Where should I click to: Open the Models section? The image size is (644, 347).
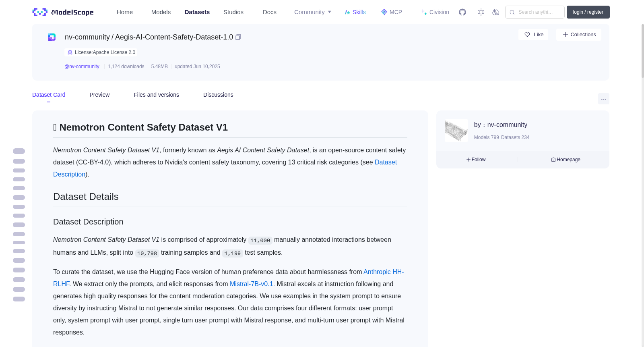pos(161,12)
